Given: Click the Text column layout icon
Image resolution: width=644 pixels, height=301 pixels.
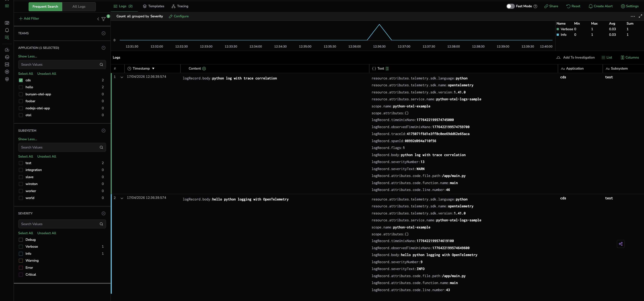Looking at the screenshot, I should click(387, 69).
